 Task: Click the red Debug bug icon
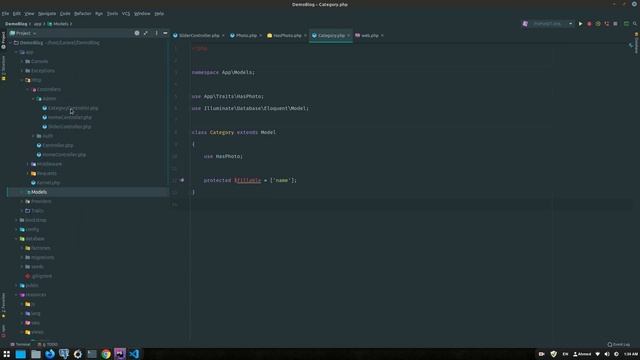589,24
